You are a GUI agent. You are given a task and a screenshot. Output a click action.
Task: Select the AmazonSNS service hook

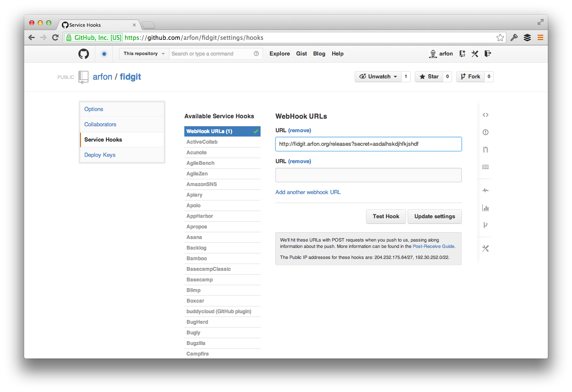[x=222, y=184]
